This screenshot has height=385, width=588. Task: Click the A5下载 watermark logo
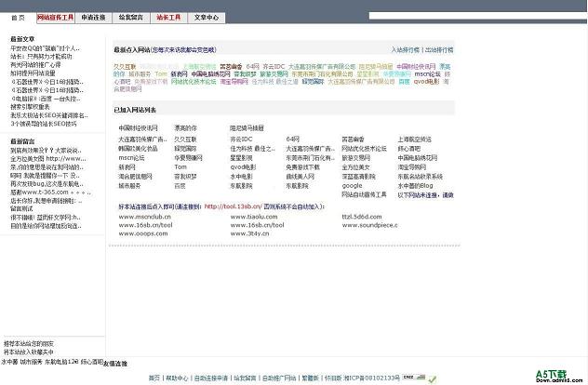coord(557,376)
